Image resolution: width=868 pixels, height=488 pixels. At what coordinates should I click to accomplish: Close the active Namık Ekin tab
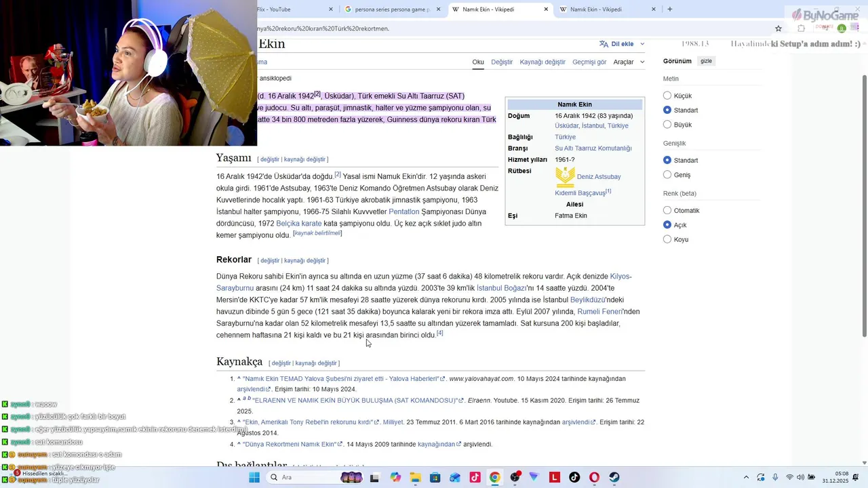pos(546,9)
